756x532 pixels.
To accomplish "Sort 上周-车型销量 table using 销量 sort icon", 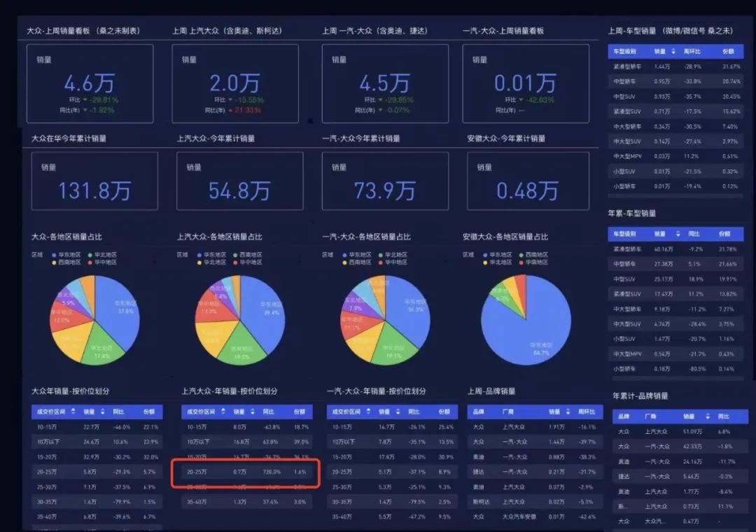I will [x=673, y=51].
